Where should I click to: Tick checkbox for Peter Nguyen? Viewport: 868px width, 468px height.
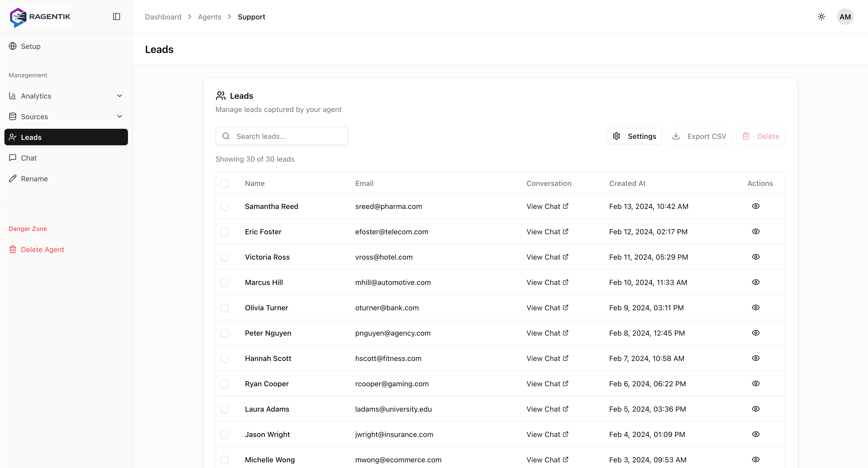pos(224,333)
